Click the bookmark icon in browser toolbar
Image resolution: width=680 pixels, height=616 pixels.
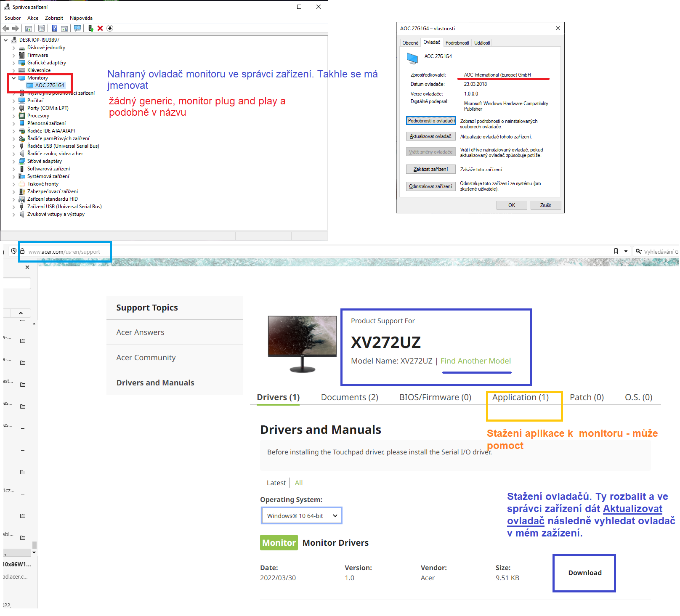(616, 251)
